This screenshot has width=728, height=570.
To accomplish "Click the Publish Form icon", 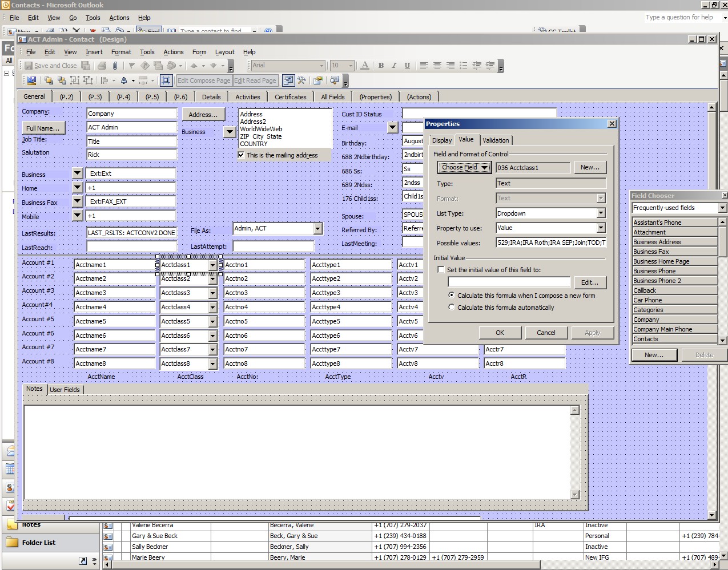I will (x=31, y=80).
